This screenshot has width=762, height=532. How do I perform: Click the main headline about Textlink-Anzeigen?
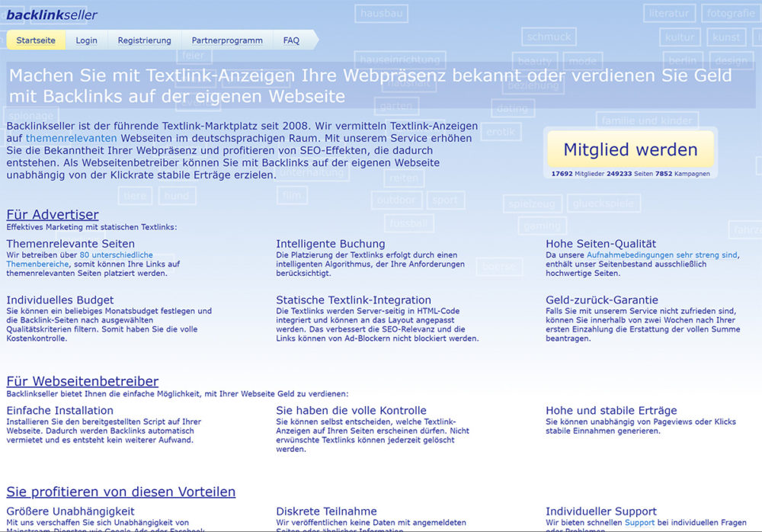[370, 85]
